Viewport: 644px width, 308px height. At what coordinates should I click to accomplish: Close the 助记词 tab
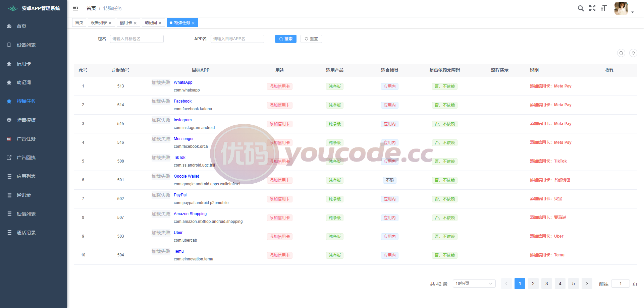point(160,23)
